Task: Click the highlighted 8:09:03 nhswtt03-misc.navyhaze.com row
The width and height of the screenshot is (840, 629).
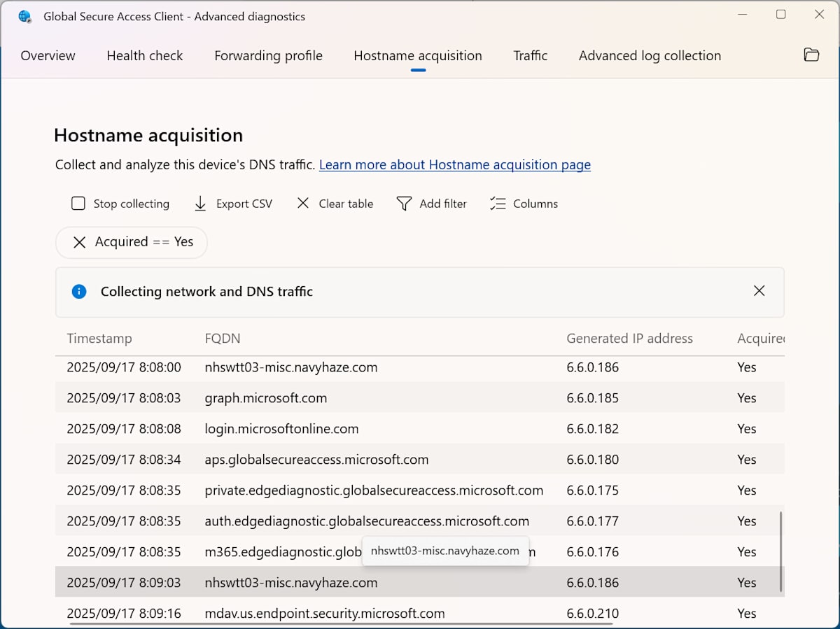Action: (x=420, y=583)
